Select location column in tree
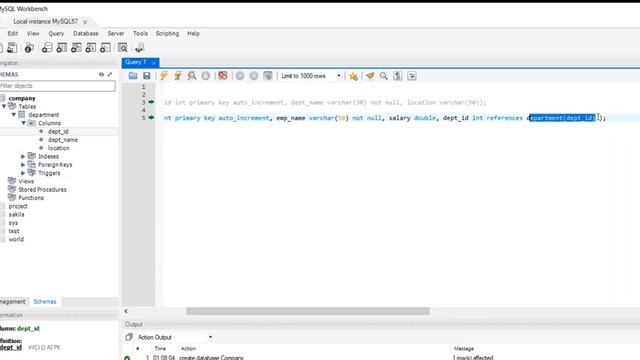This screenshot has width=640, height=360. coord(59,148)
